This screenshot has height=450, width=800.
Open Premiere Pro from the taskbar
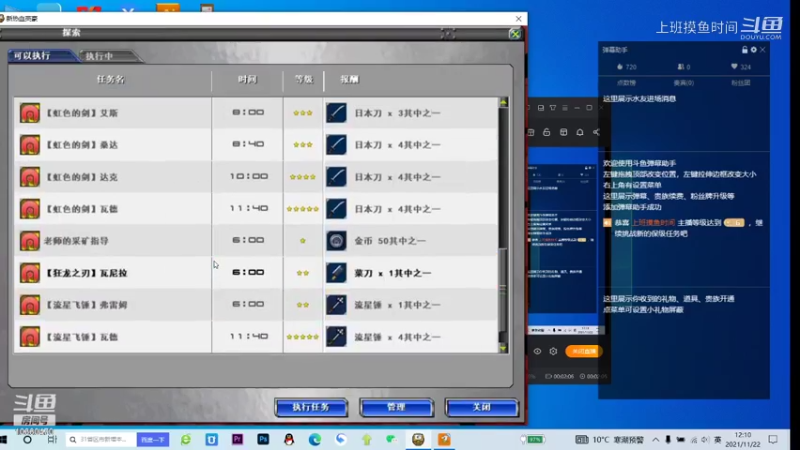click(237, 439)
